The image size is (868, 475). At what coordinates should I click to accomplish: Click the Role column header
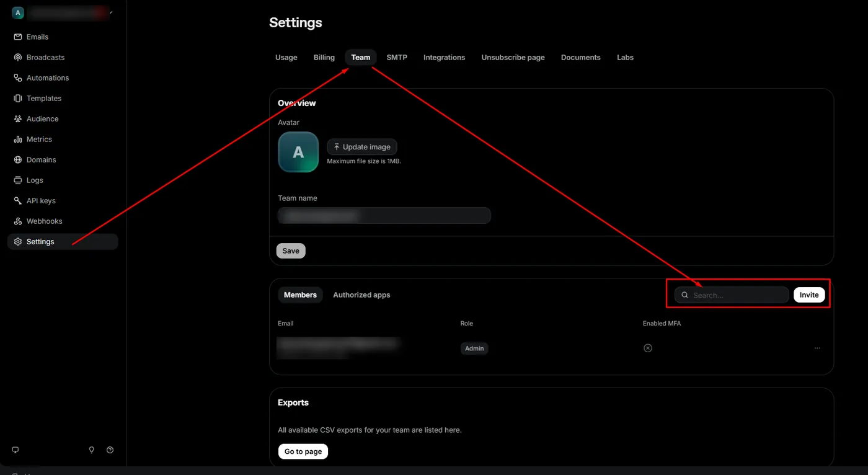click(x=466, y=324)
